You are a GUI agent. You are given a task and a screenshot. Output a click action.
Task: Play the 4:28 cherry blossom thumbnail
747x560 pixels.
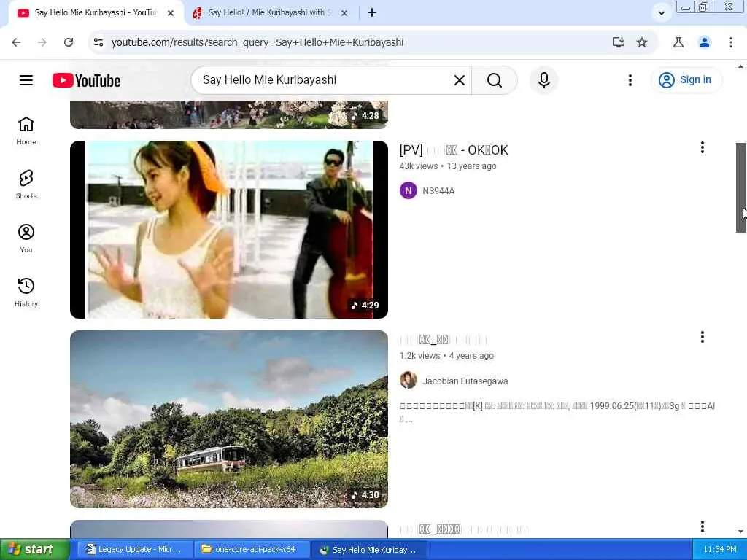[x=228, y=114]
